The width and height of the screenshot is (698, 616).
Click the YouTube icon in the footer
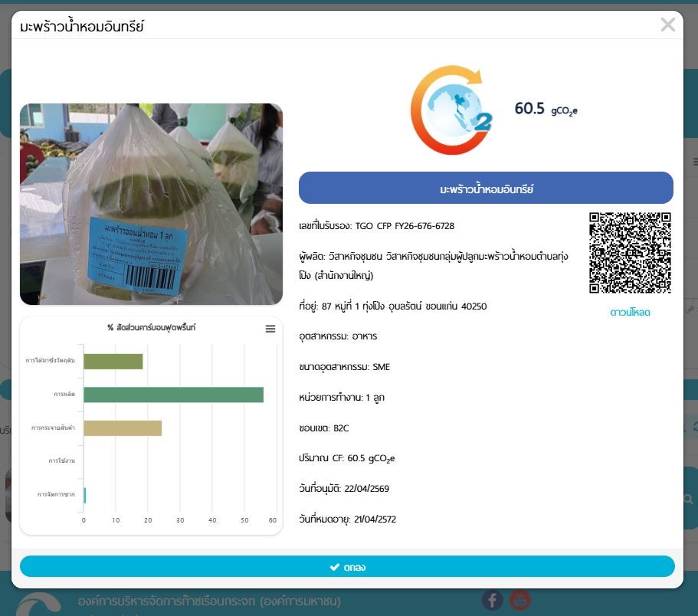[520, 600]
